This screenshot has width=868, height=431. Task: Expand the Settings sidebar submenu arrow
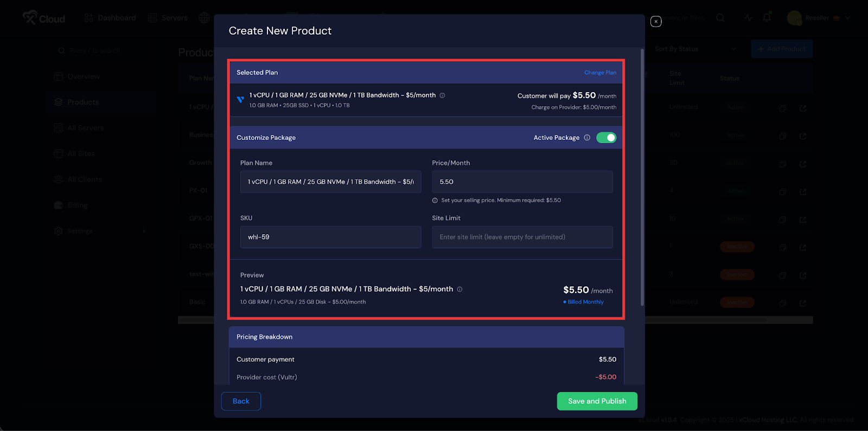144,231
